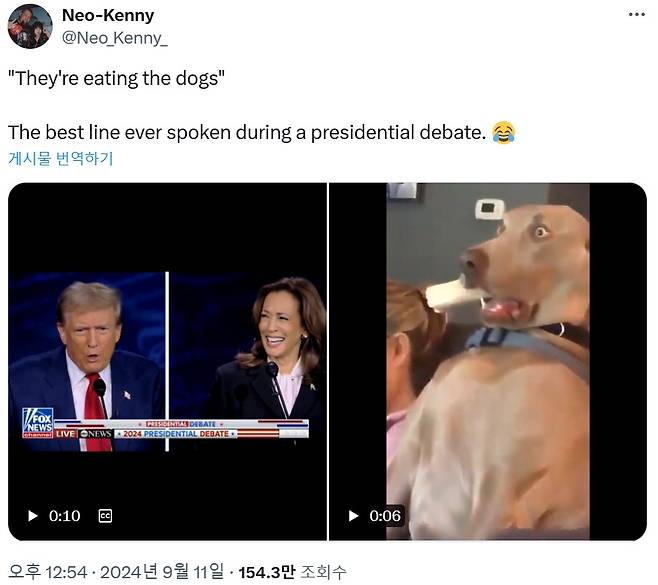Image resolution: width=658 pixels, height=585 pixels.
Task: Open the @Neo_Kenny_ handle link
Action: tap(115, 38)
